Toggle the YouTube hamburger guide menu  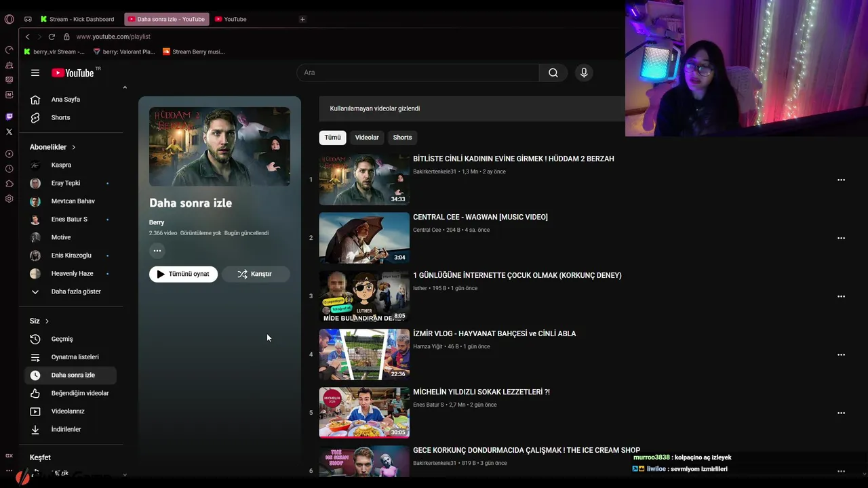(x=35, y=73)
